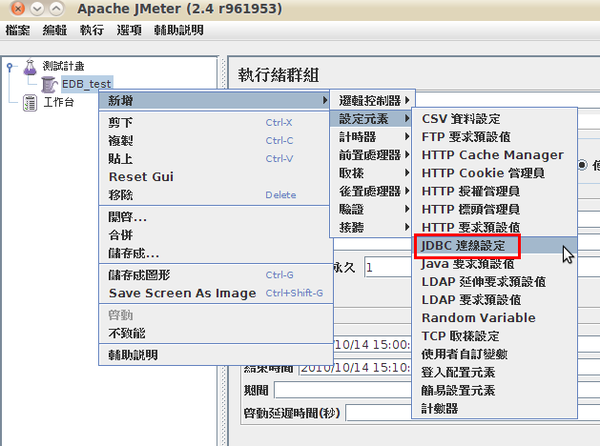Screen dimensions: 600x446
Task: Choose 剪下 from context menu
Action: click(215, 122)
